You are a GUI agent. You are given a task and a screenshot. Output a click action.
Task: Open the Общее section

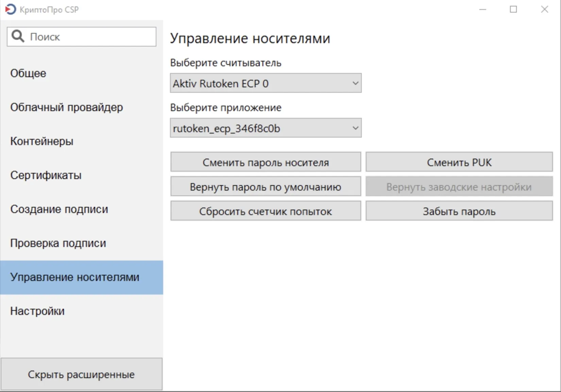[28, 73]
